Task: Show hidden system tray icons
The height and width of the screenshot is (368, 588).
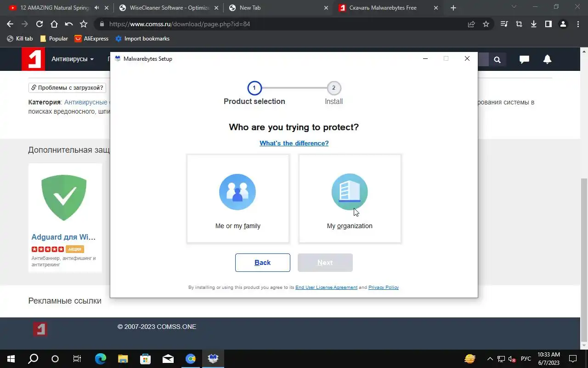Action: (x=490, y=359)
